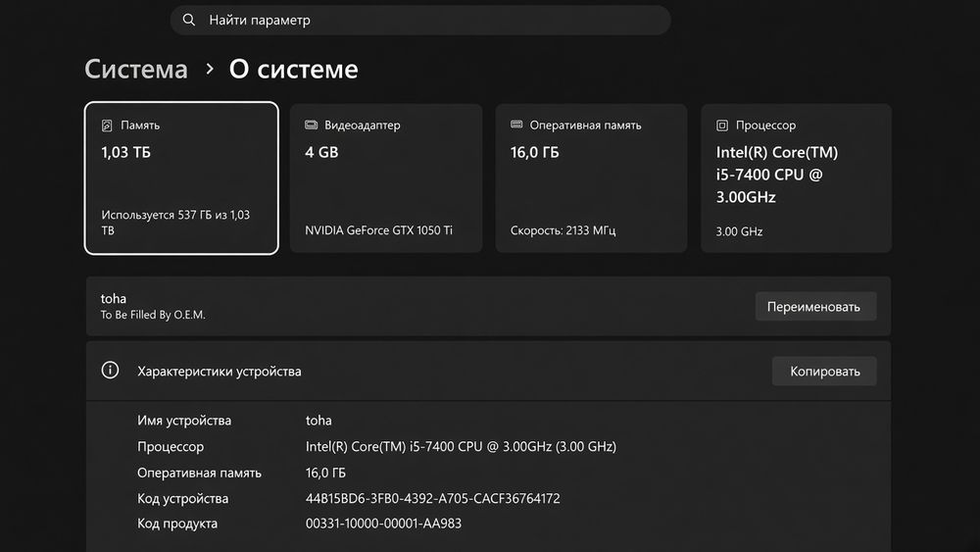Click 'Используется 537 ГБ из 1,03 ТБ' text
This screenshot has width=980, height=552.
point(175,223)
